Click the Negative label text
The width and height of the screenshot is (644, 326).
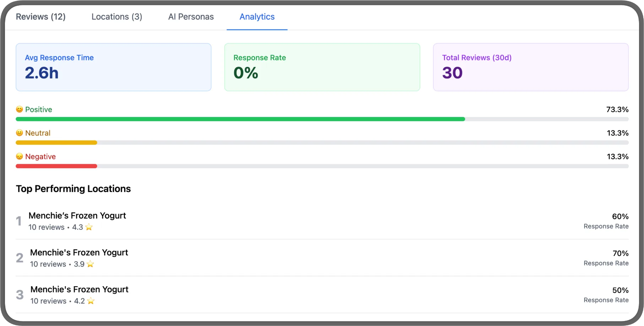tap(40, 156)
